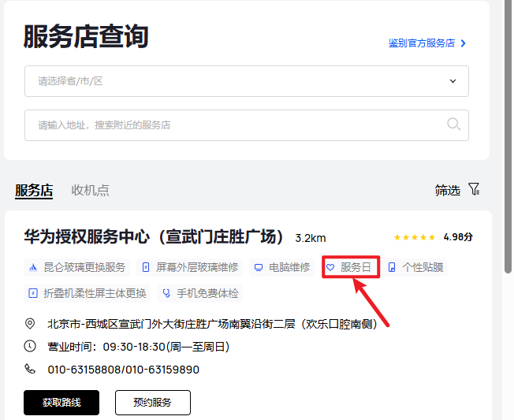
Task: Click the clock business hours icon
Action: coord(30,346)
